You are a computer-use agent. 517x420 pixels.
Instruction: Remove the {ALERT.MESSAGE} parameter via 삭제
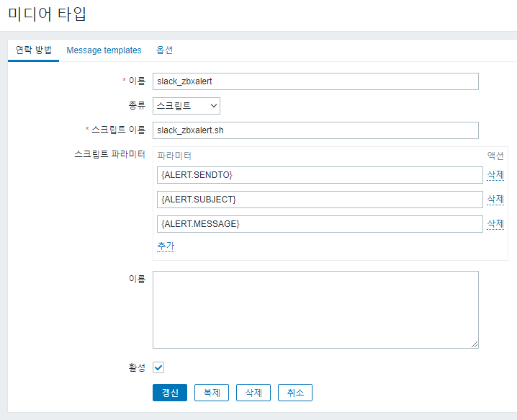[x=495, y=224]
